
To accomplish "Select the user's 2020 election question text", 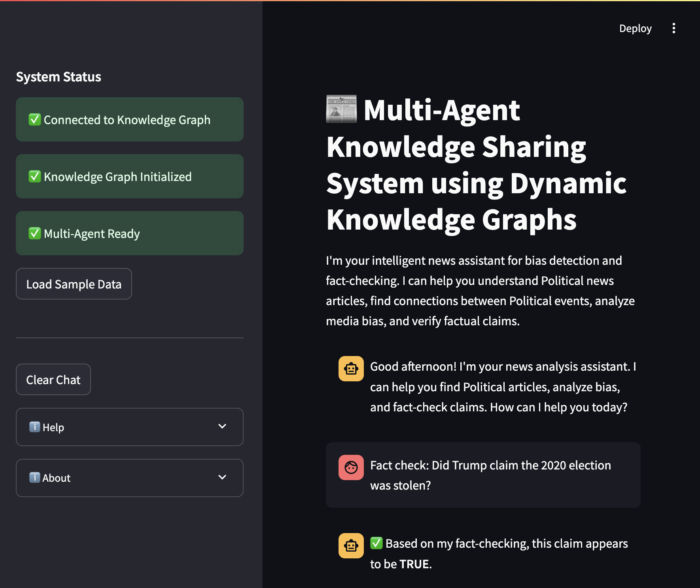I will [490, 475].
